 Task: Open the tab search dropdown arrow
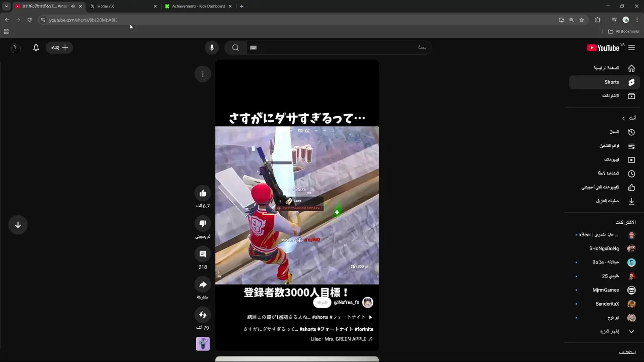pyautogui.click(x=6, y=7)
